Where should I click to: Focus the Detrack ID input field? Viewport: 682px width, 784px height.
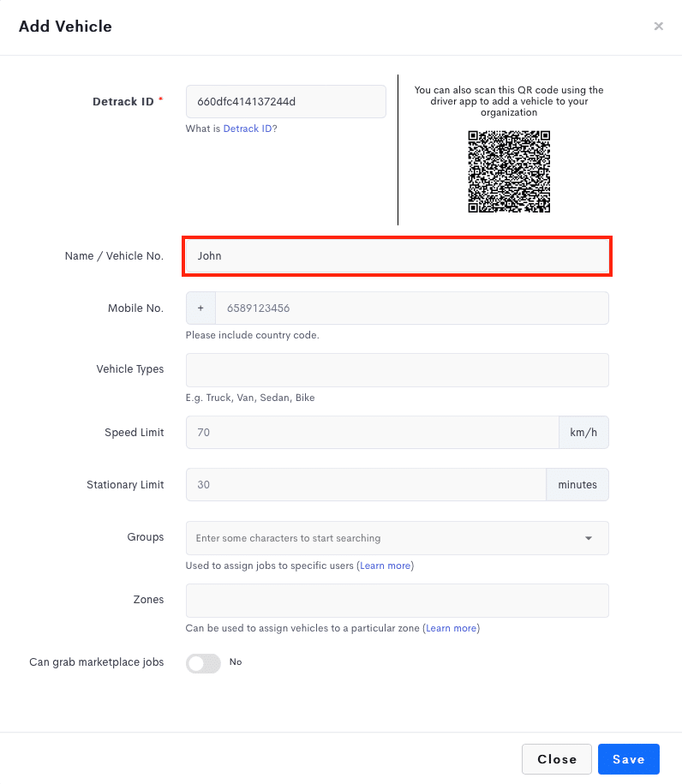(286, 101)
